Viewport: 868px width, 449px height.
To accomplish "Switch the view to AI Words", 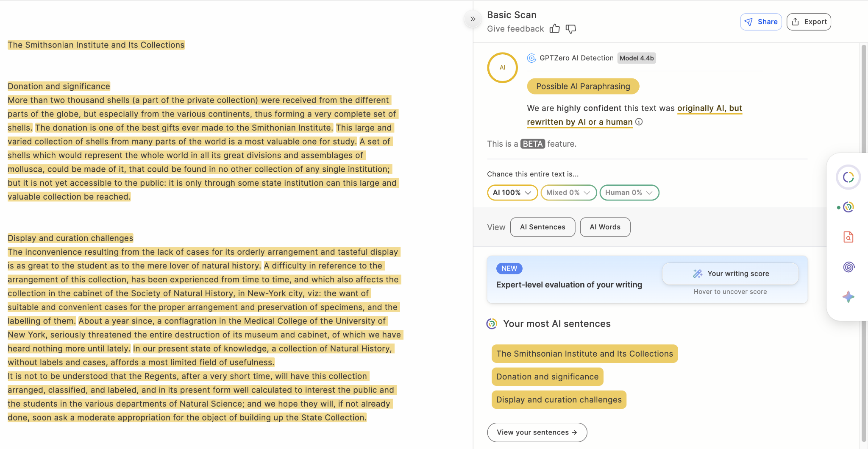I will (605, 227).
